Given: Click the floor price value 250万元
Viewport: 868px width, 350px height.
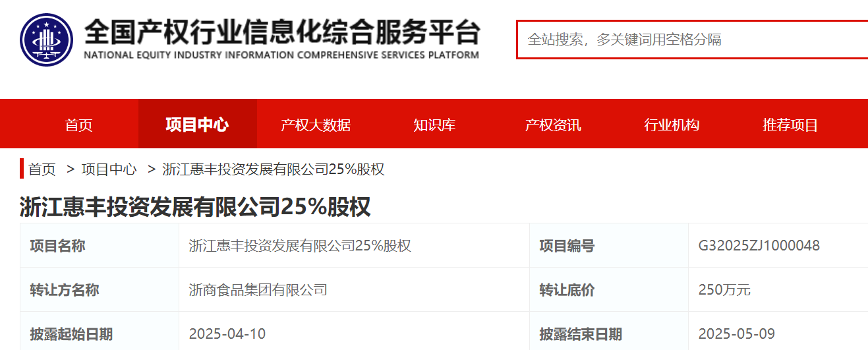Looking at the screenshot, I should point(724,290).
